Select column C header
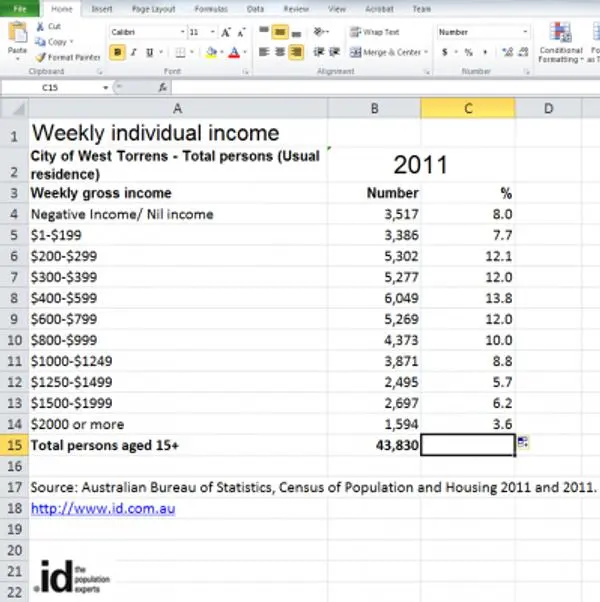600x602 pixels. tap(468, 109)
